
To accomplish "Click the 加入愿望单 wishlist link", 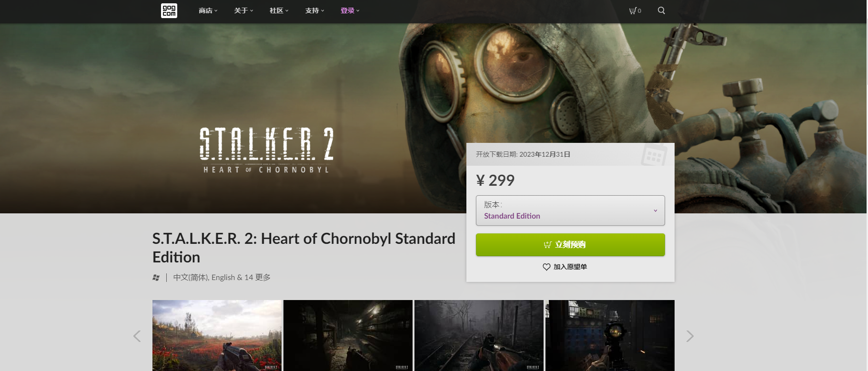I will (x=570, y=267).
